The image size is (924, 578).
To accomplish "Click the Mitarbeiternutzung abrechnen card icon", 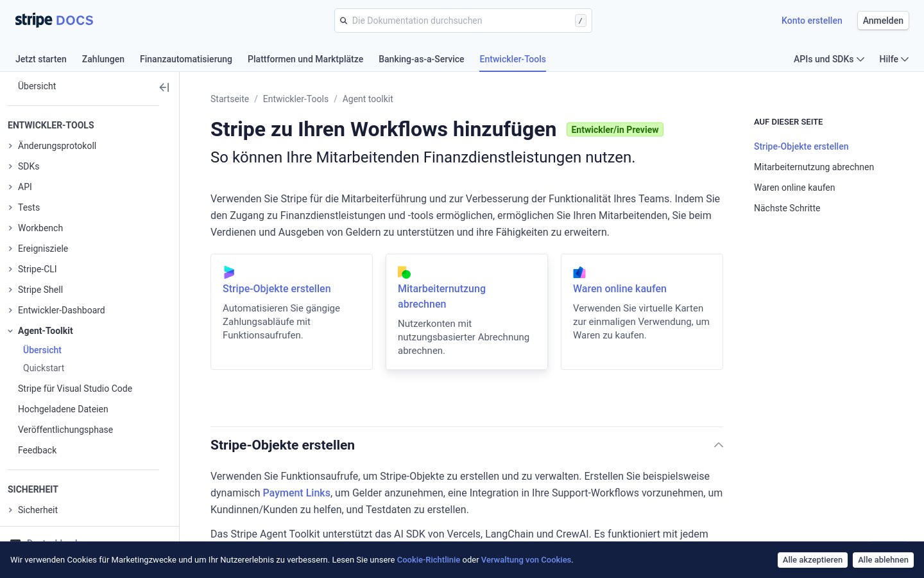I will coord(404,272).
